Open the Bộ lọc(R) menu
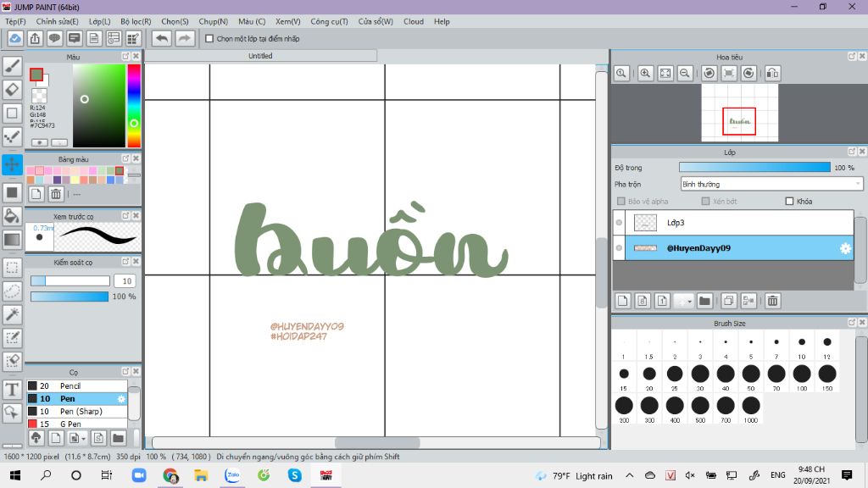868x488 pixels. pos(136,21)
